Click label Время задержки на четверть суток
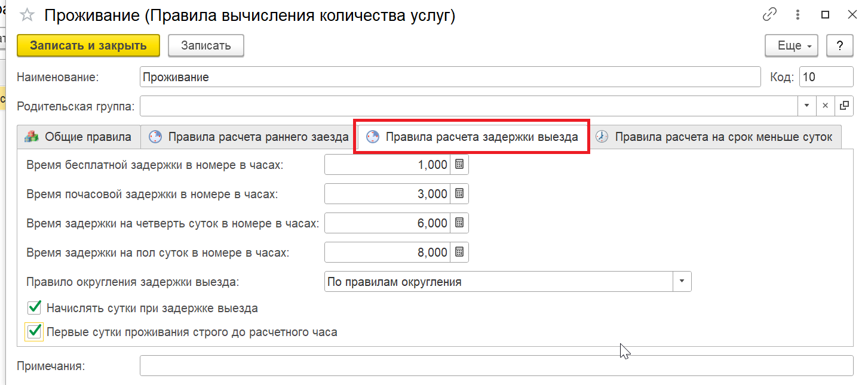This screenshot has width=868, height=385. [173, 223]
